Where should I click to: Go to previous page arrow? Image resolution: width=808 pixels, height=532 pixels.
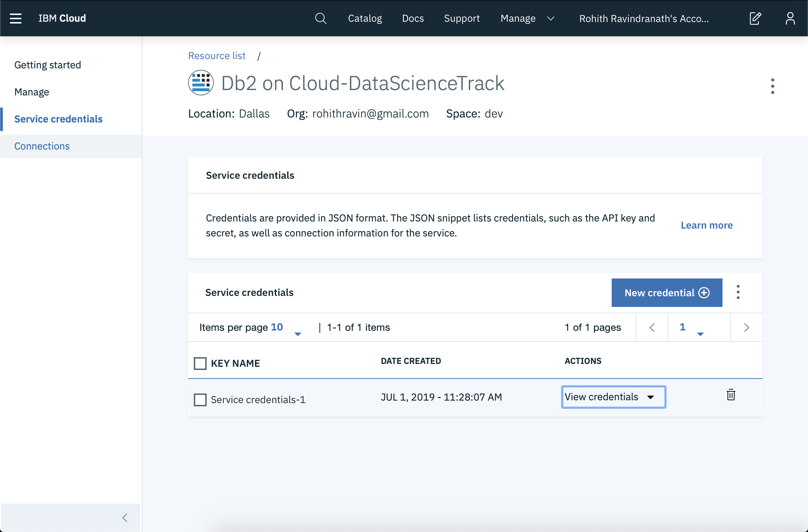point(652,328)
